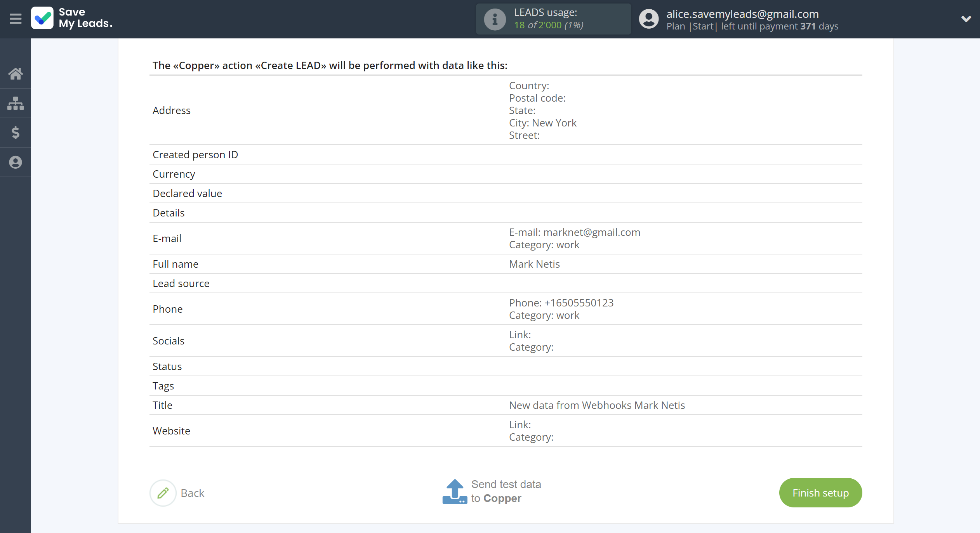Select the Currency row label
Image resolution: width=980 pixels, height=533 pixels.
click(174, 174)
